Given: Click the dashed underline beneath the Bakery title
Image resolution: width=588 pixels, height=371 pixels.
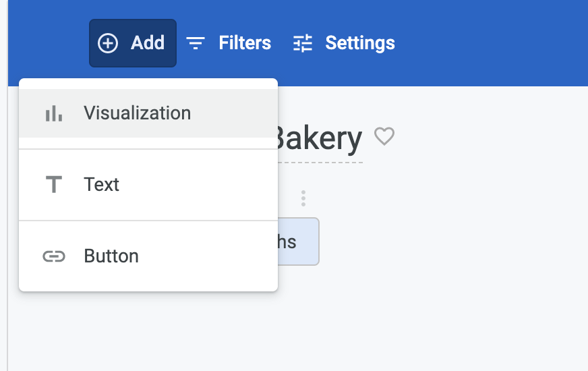Looking at the screenshot, I should point(320,162).
